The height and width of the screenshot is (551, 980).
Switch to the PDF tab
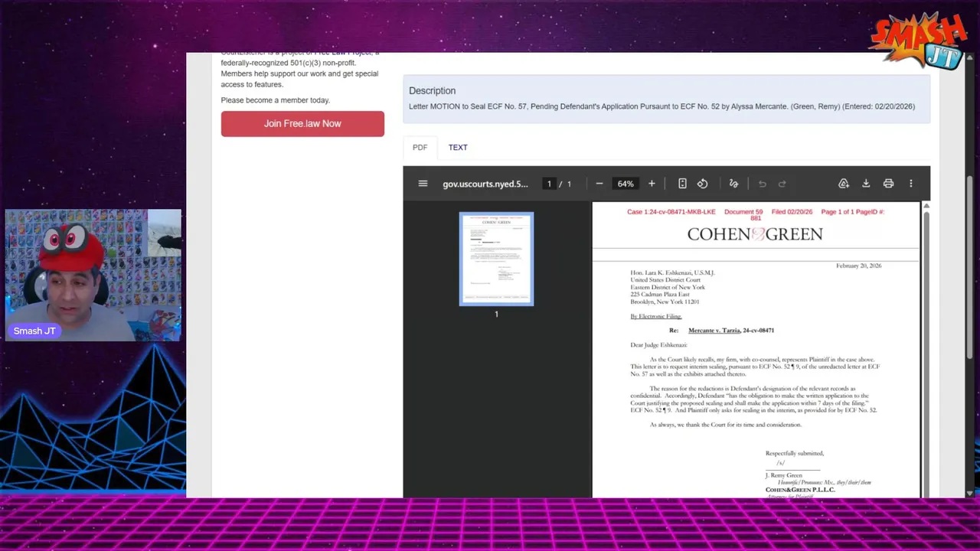click(420, 147)
